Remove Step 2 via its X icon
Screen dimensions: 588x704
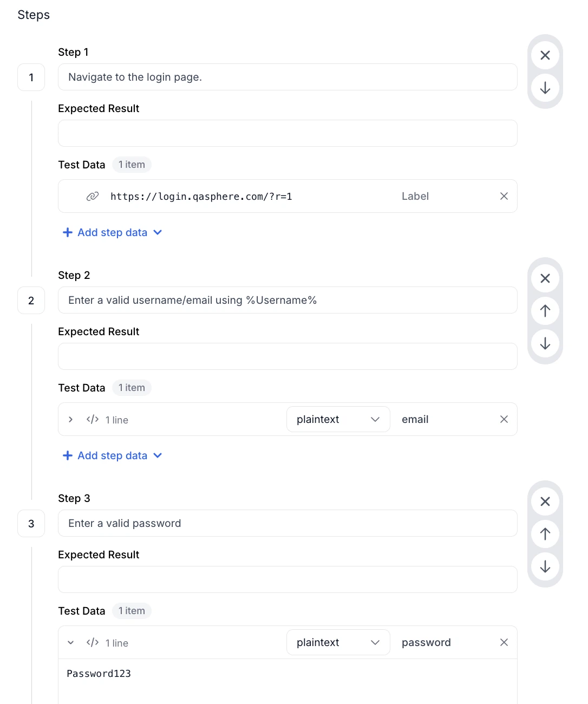click(x=545, y=278)
